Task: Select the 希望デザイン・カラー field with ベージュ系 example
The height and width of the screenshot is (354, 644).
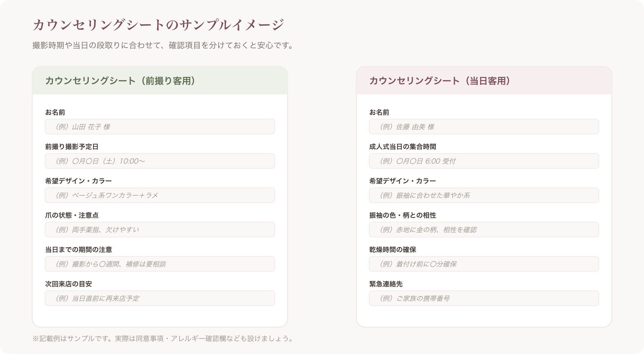Action: point(160,195)
